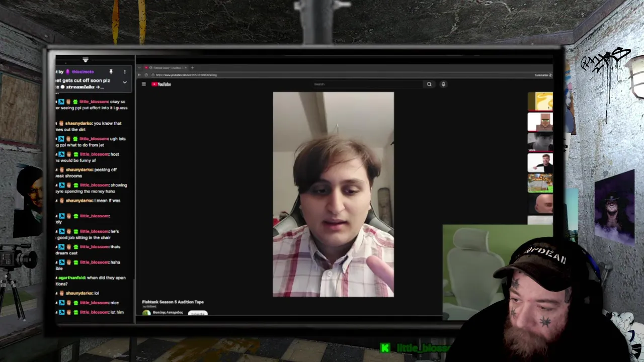Play the vertical audition video

coord(333,194)
